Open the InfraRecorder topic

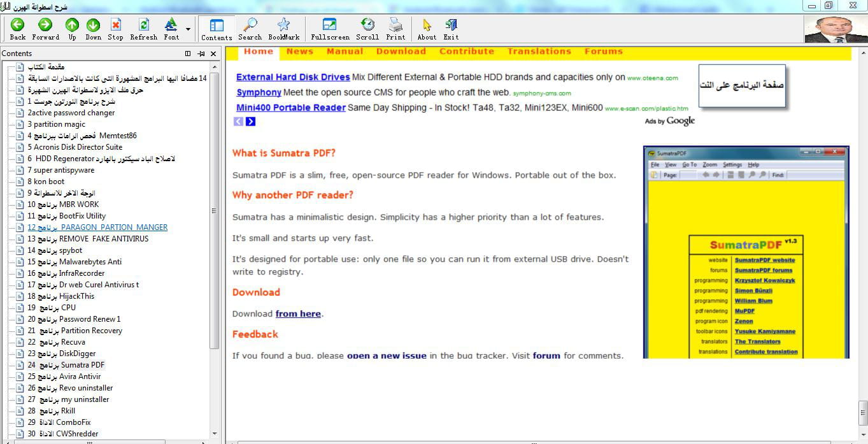point(66,273)
